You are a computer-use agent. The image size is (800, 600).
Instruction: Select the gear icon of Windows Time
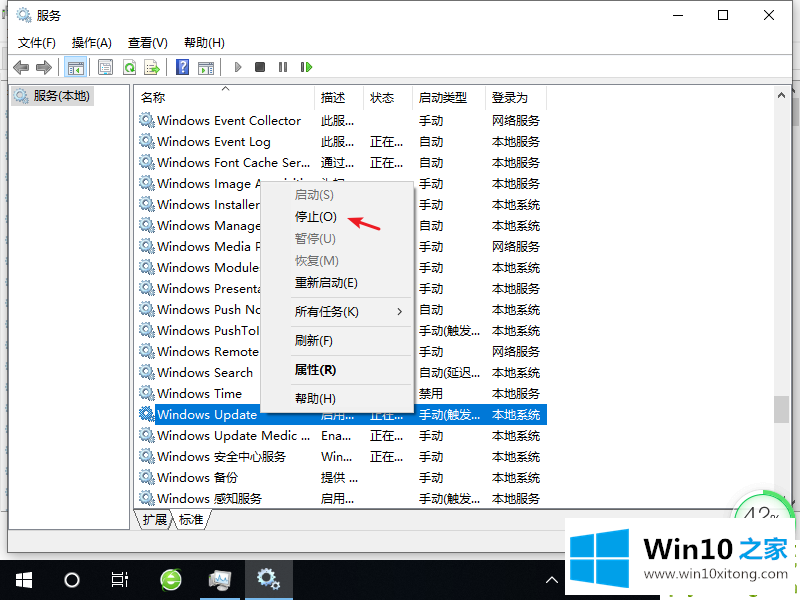coord(147,393)
